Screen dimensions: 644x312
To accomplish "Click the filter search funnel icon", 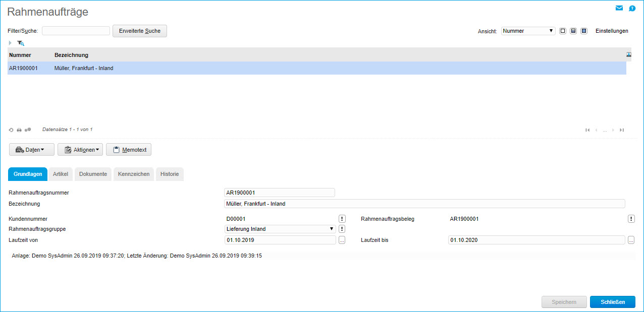I will pyautogui.click(x=20, y=43).
